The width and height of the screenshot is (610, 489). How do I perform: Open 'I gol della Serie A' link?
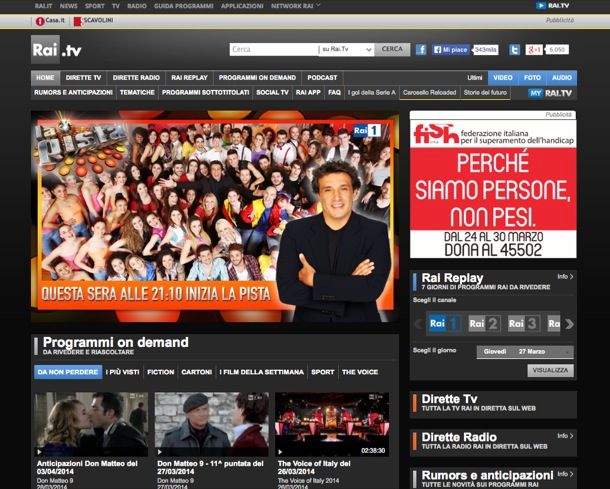pyautogui.click(x=372, y=93)
